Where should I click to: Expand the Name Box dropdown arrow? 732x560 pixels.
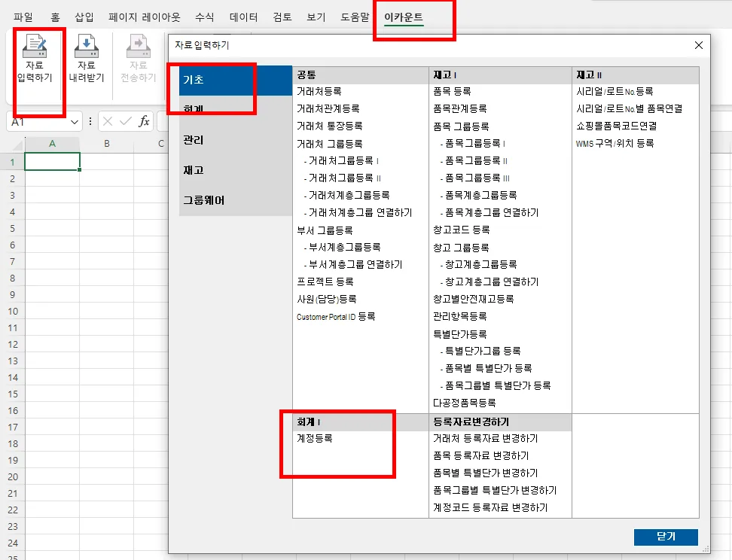click(75, 122)
